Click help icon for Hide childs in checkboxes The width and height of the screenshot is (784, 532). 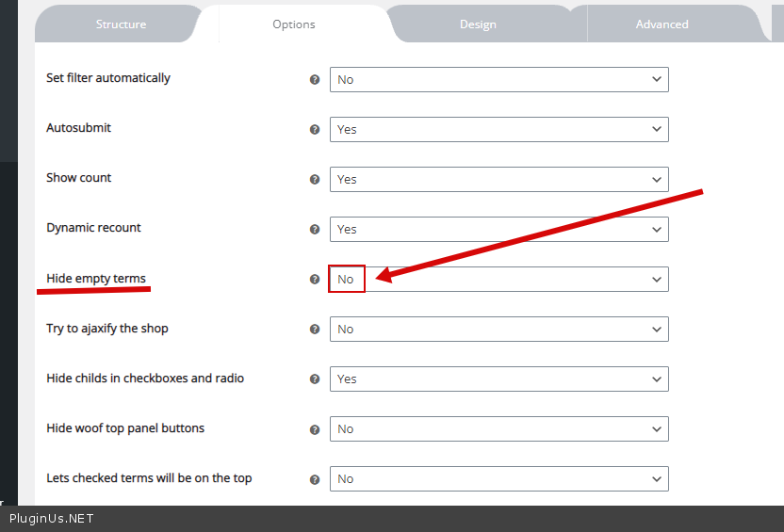pos(315,379)
